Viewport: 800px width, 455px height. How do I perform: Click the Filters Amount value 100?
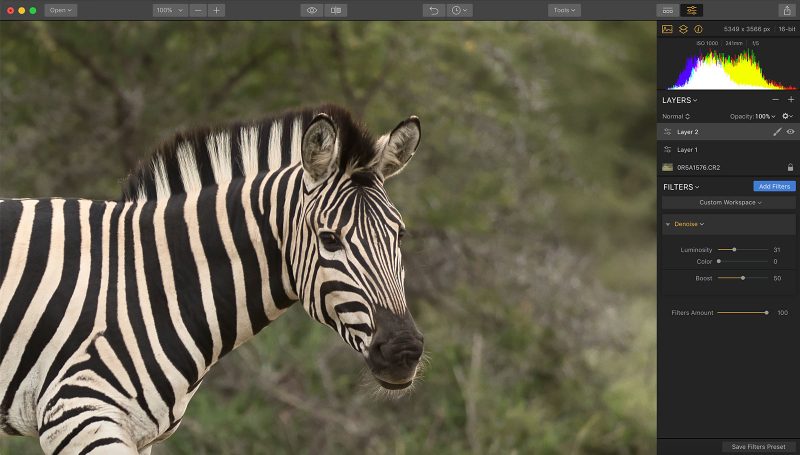[783, 313]
